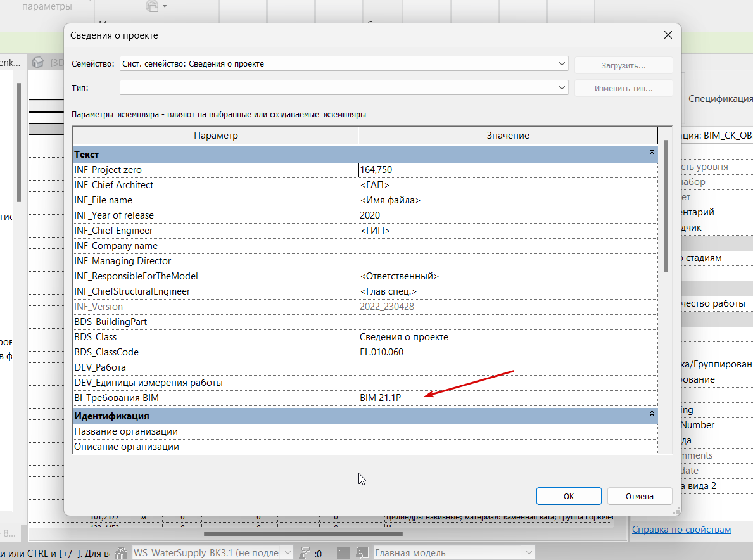Image resolution: width=753 pixels, height=560 pixels.
Task: Click the schedule view horizontal scrollbar
Action: pos(303,533)
